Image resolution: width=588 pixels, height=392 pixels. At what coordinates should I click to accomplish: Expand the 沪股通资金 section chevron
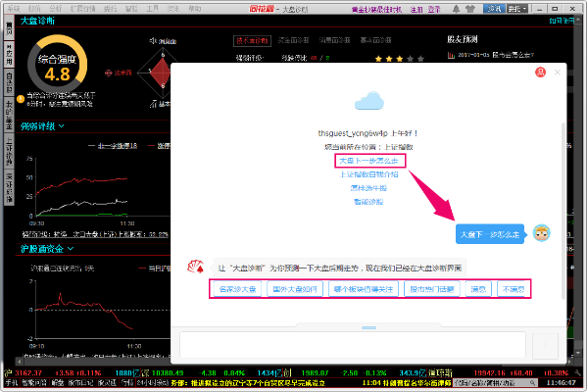click(x=71, y=248)
